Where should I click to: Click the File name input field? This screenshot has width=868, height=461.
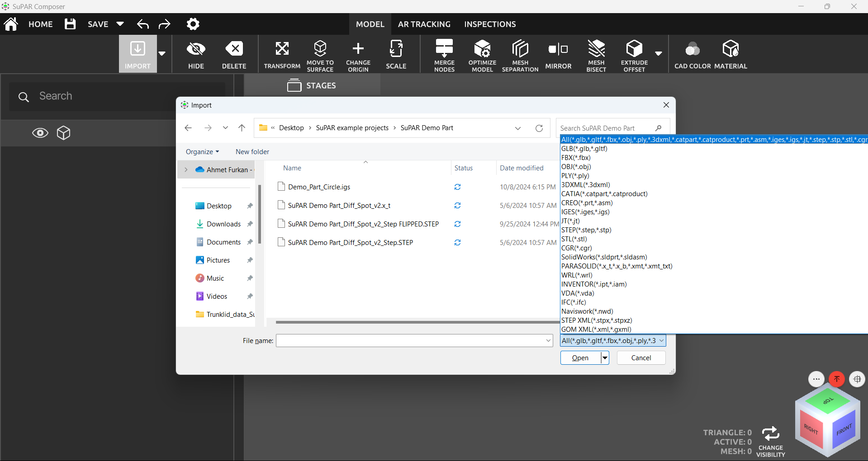pyautogui.click(x=414, y=341)
